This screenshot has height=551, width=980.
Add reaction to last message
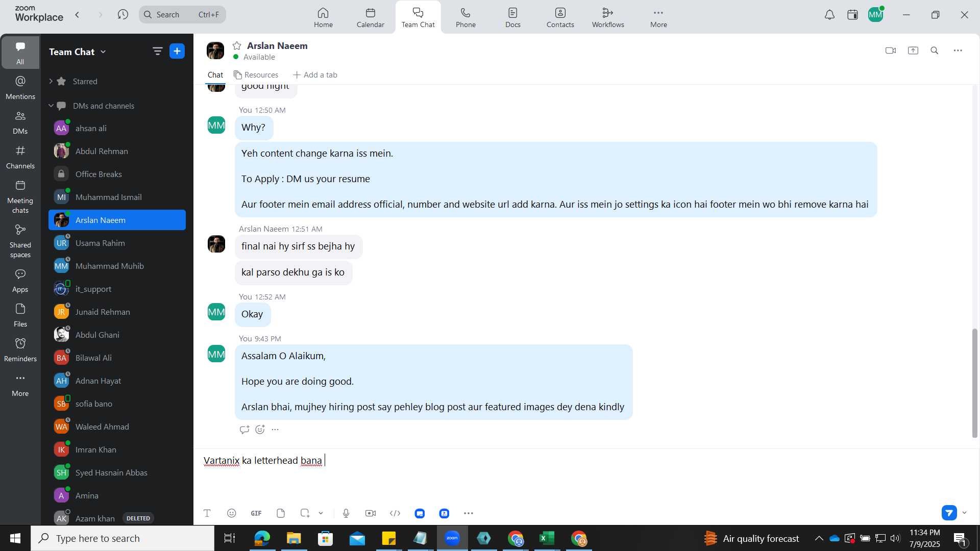[x=260, y=430]
